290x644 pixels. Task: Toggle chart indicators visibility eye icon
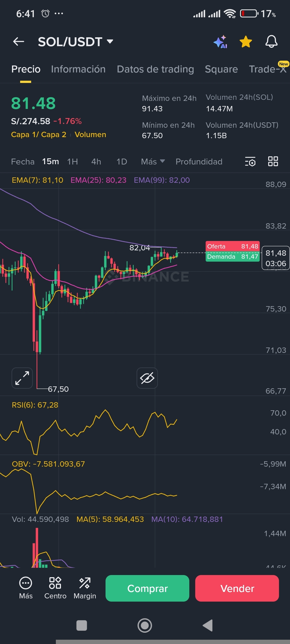[x=147, y=378]
